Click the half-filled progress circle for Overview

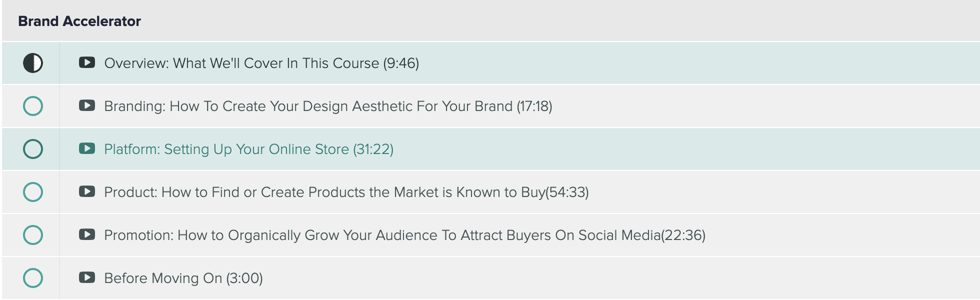33,63
